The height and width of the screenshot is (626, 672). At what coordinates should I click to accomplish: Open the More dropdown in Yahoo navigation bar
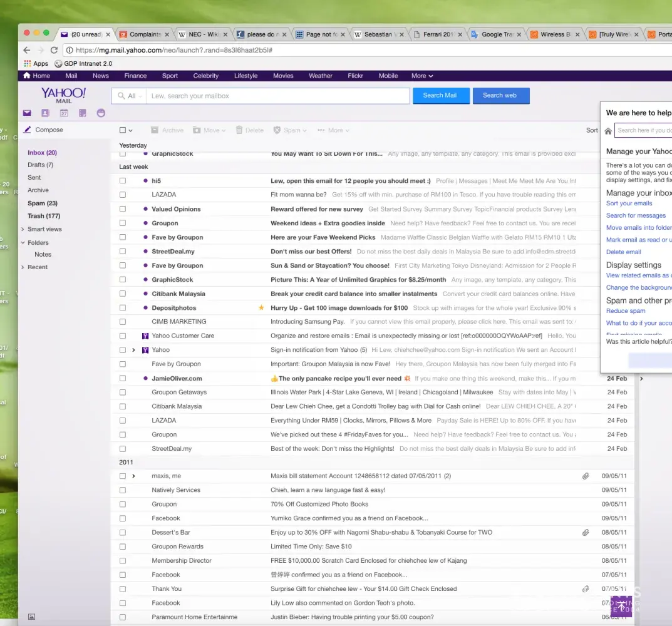421,76
